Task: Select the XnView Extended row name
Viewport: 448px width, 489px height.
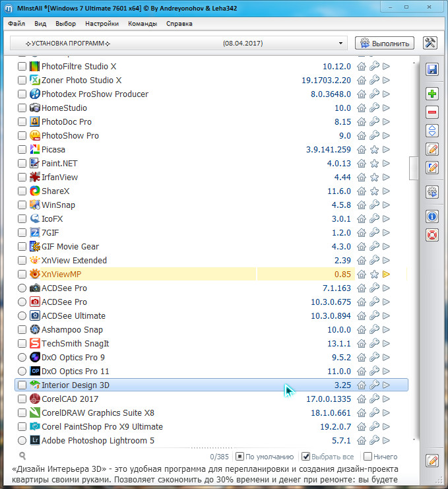Action: click(x=74, y=261)
